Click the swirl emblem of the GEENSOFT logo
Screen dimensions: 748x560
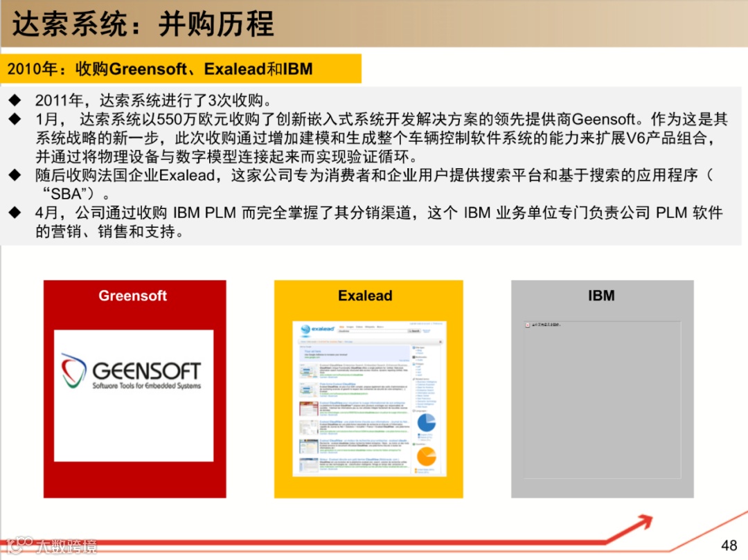point(73,370)
